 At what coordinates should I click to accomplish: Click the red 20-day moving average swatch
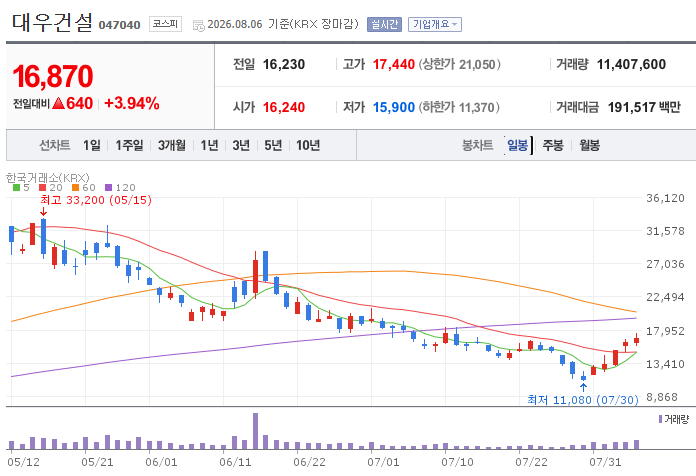coord(43,188)
